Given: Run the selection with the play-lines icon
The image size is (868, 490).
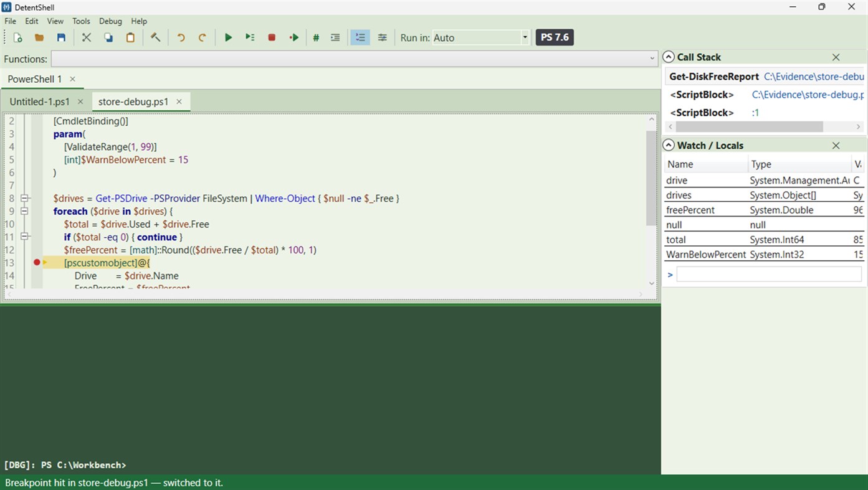Looking at the screenshot, I should pyautogui.click(x=250, y=37).
